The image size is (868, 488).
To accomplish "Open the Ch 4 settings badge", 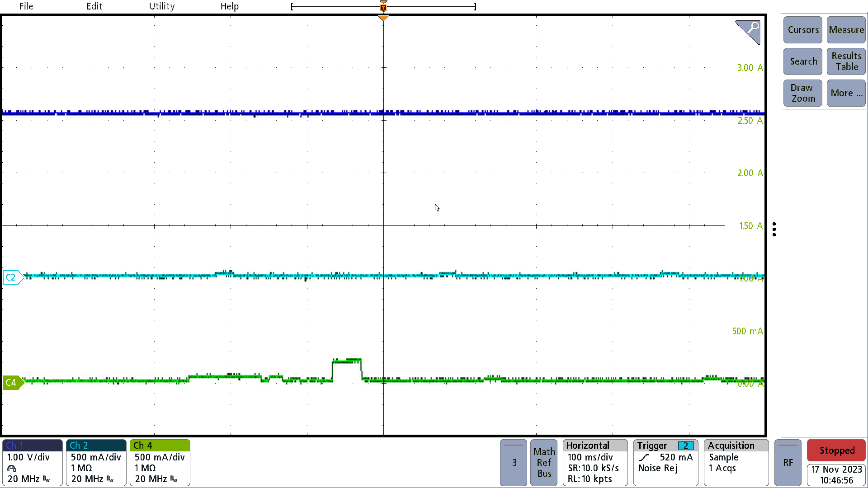I will click(x=160, y=463).
